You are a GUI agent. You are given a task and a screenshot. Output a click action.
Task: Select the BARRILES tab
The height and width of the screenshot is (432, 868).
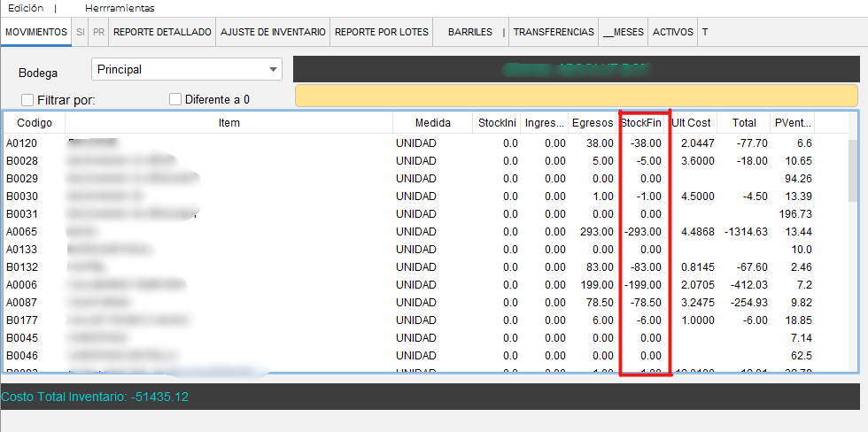tap(469, 32)
